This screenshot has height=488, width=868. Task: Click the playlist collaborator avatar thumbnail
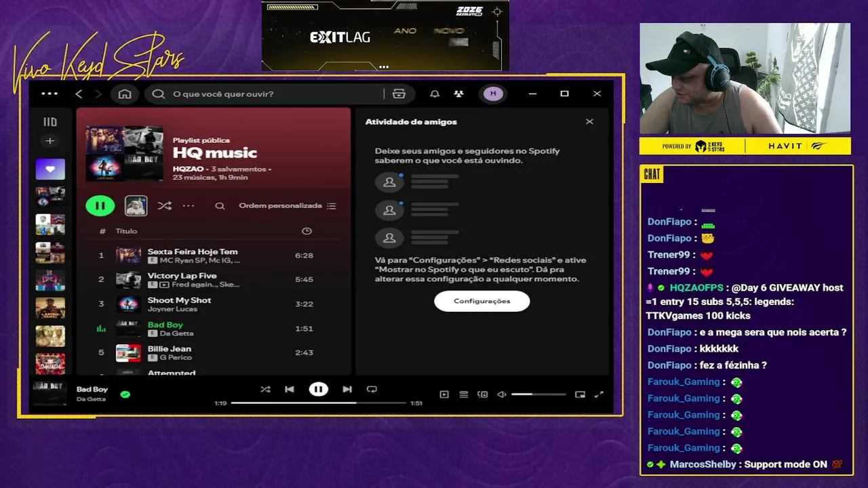coord(136,205)
